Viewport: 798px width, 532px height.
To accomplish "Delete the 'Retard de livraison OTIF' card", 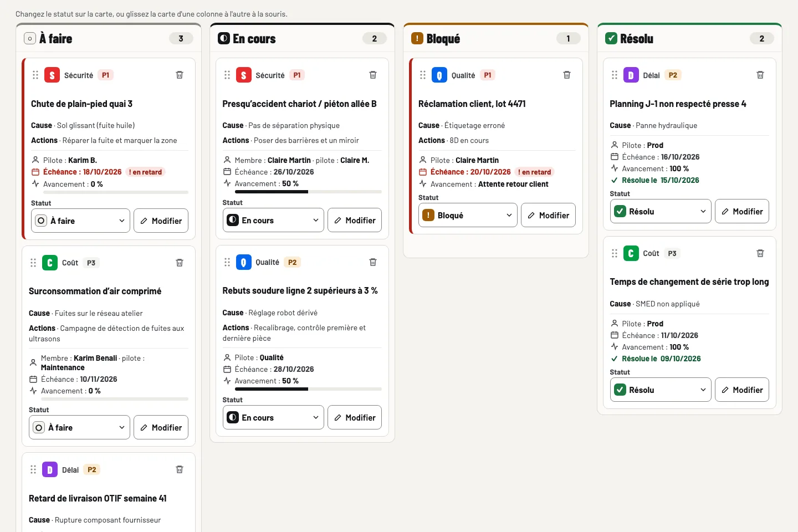I will [x=180, y=469].
